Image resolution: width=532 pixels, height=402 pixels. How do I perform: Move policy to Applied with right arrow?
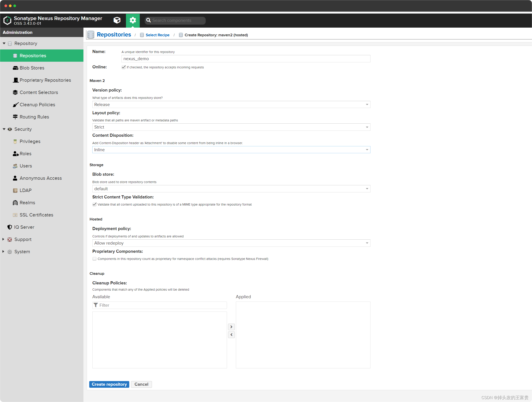231,327
